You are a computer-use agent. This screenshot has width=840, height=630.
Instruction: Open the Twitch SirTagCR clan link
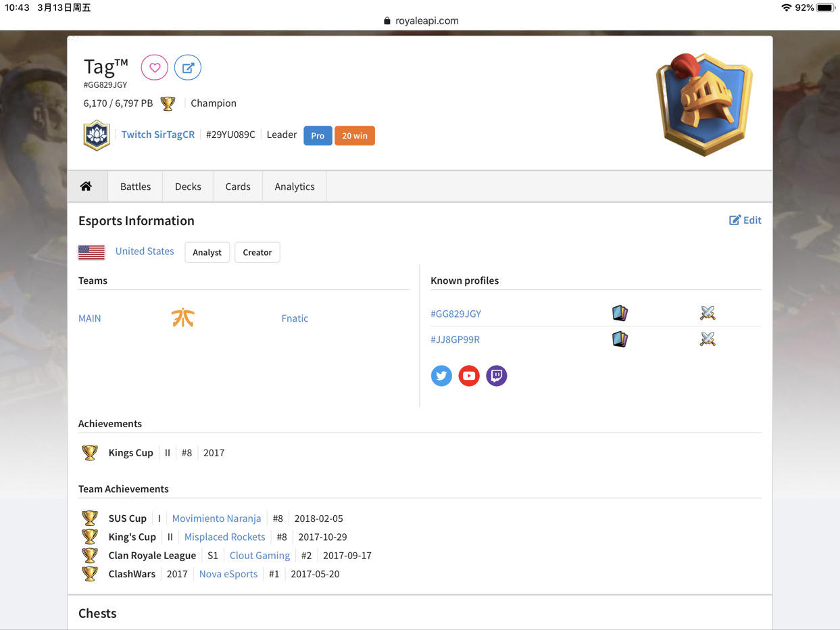pyautogui.click(x=158, y=135)
